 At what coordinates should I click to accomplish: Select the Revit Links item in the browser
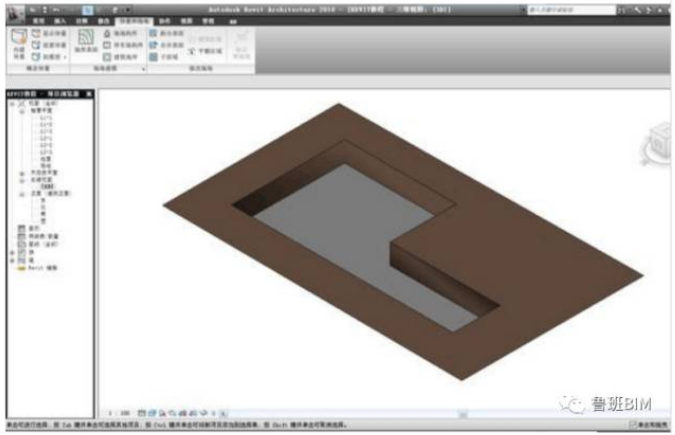[x=42, y=268]
